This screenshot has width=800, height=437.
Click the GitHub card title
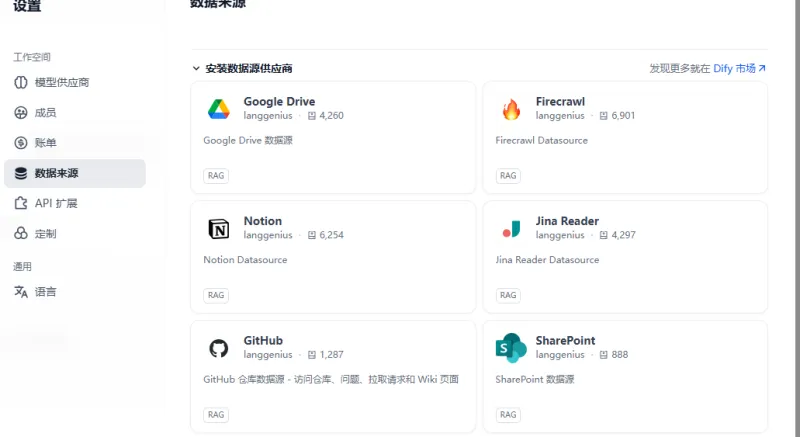(x=263, y=340)
